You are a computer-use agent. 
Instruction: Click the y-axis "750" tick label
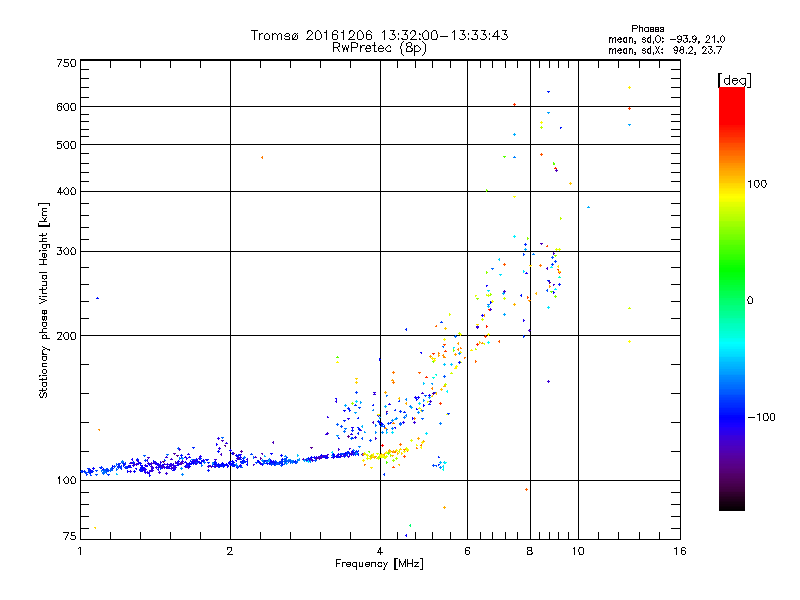click(67, 63)
